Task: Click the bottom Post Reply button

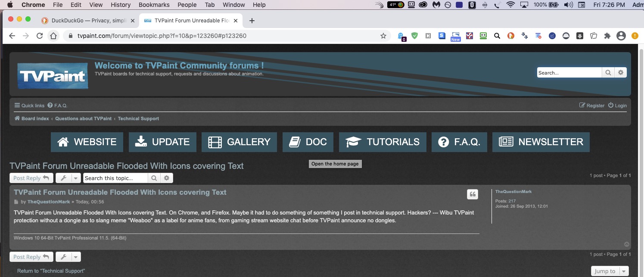Action: (x=31, y=257)
